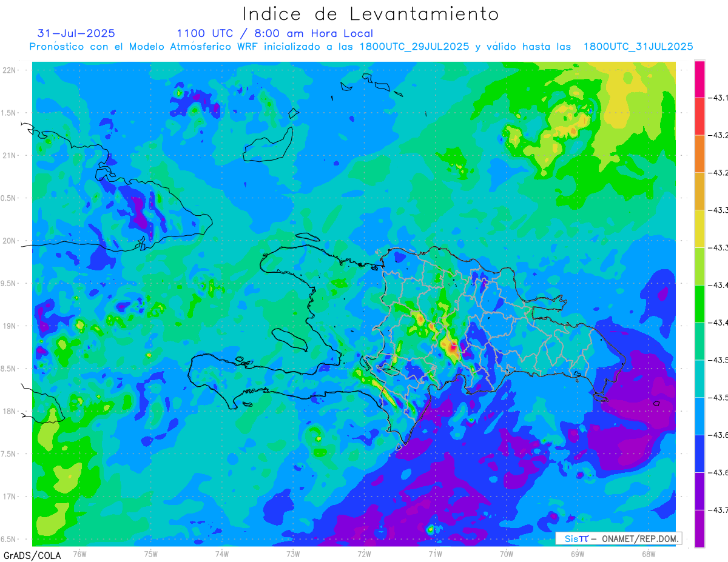
Task: Click the 68W longitude axis label
Action: click(649, 554)
